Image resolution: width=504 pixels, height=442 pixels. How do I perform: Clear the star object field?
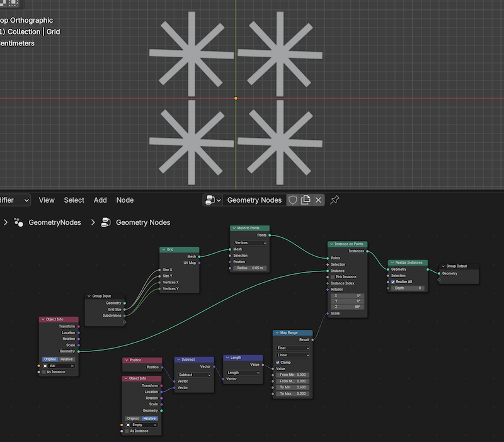[x=72, y=365]
